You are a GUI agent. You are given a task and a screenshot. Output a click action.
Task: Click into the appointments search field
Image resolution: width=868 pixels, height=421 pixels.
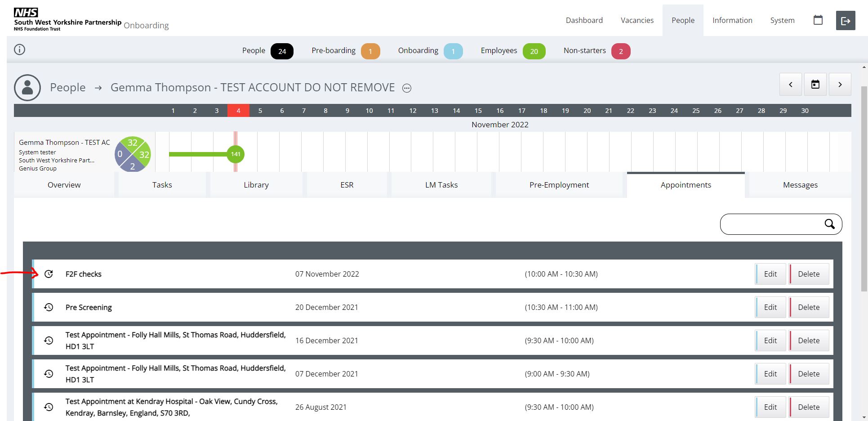point(772,224)
